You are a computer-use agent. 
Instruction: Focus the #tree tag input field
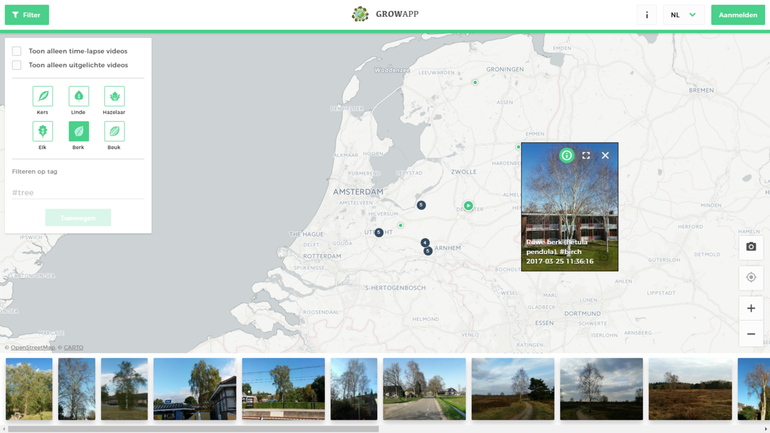click(x=78, y=192)
